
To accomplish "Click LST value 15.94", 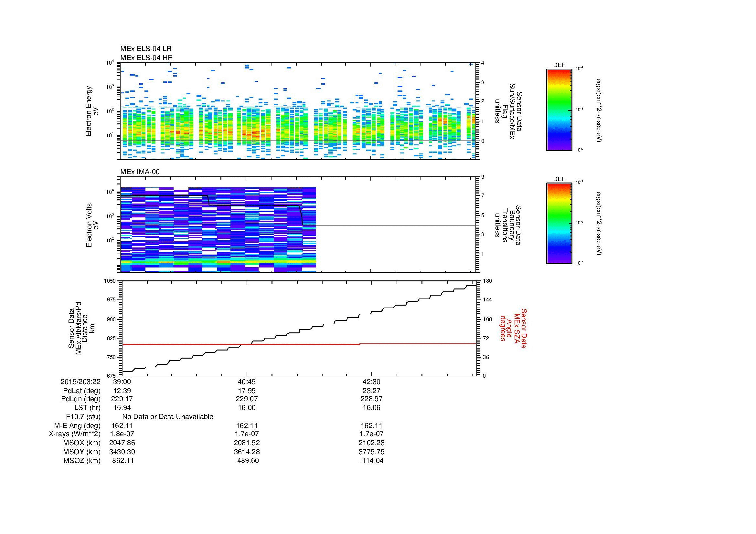I will [x=122, y=407].
